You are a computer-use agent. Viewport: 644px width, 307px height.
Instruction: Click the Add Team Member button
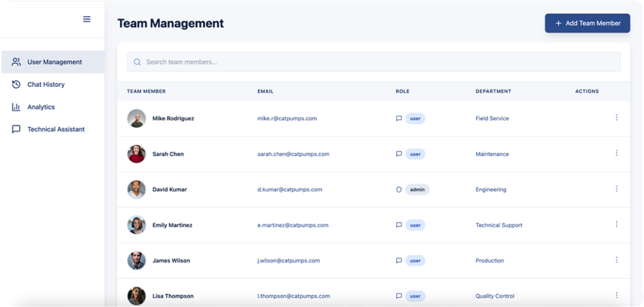[x=587, y=23]
